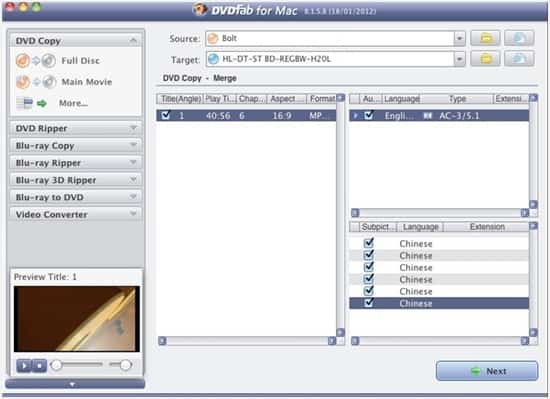Click the 40:56 play time cell

tap(218, 115)
